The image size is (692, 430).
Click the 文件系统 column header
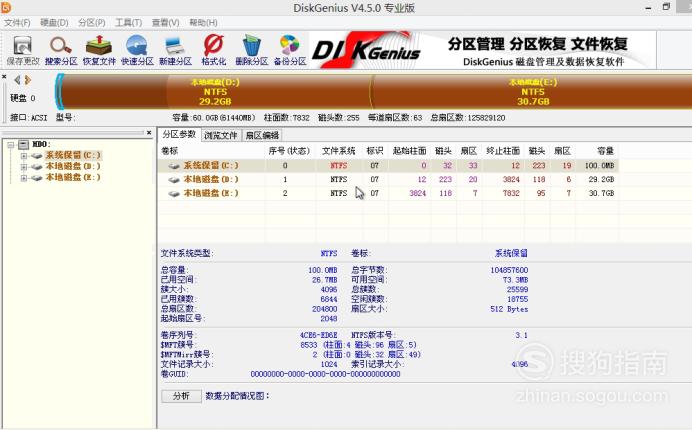point(338,151)
